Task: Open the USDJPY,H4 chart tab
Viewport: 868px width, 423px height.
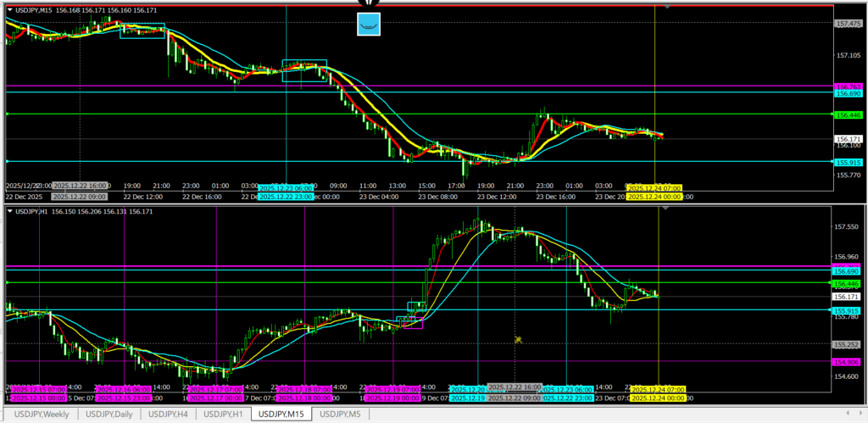Action: [170, 414]
